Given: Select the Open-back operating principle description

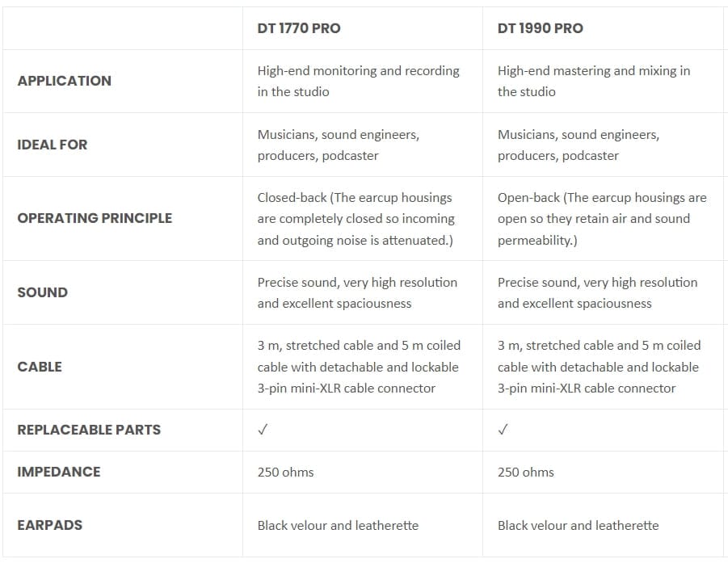Looking at the screenshot, I should pyautogui.click(x=601, y=218).
